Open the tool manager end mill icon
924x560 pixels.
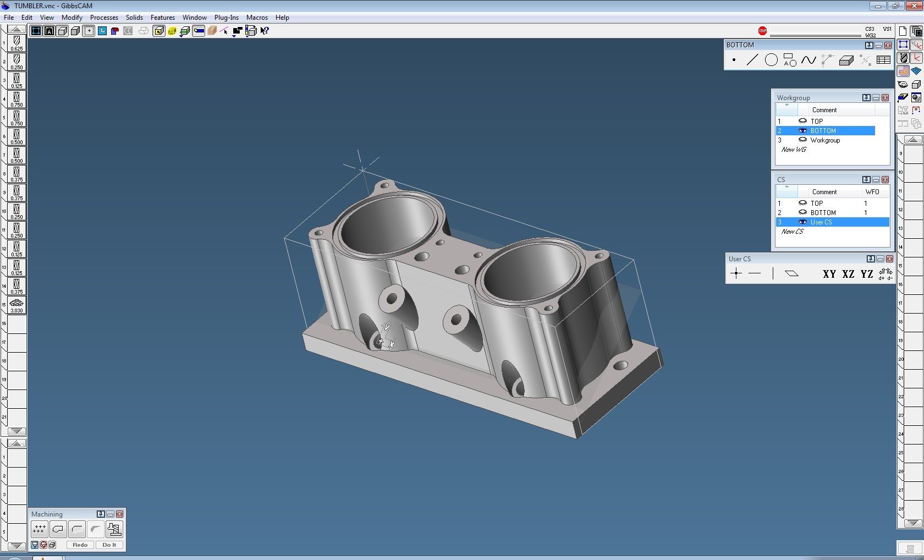[903, 58]
